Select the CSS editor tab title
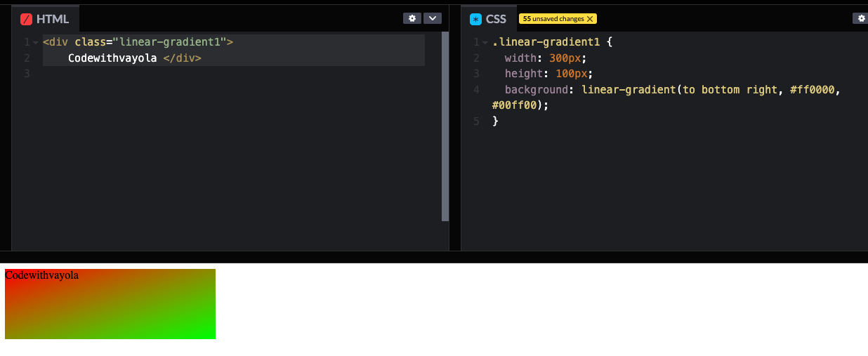 tap(496, 19)
